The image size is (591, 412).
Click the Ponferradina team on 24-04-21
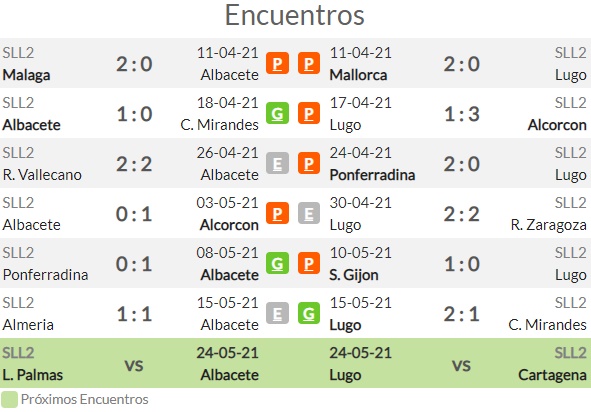372,175
